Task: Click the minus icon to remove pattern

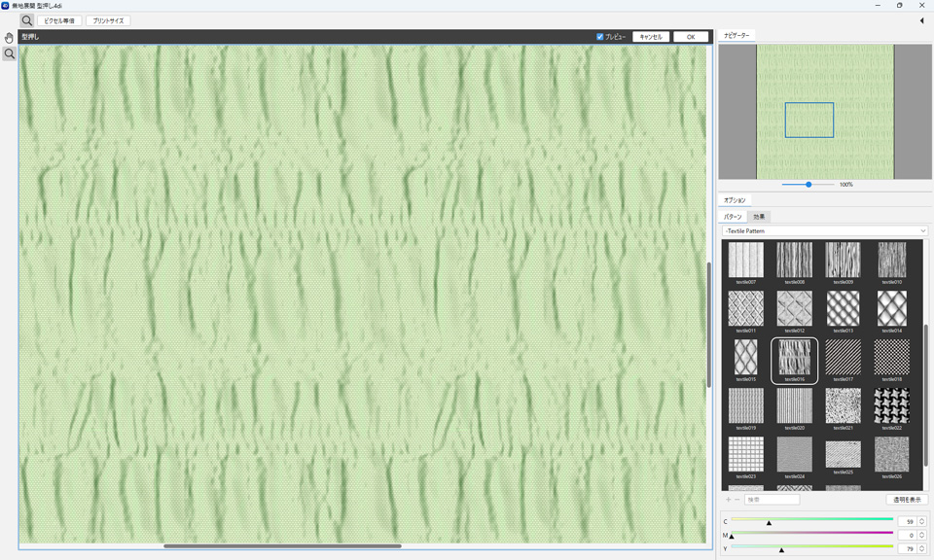Action: click(x=736, y=500)
